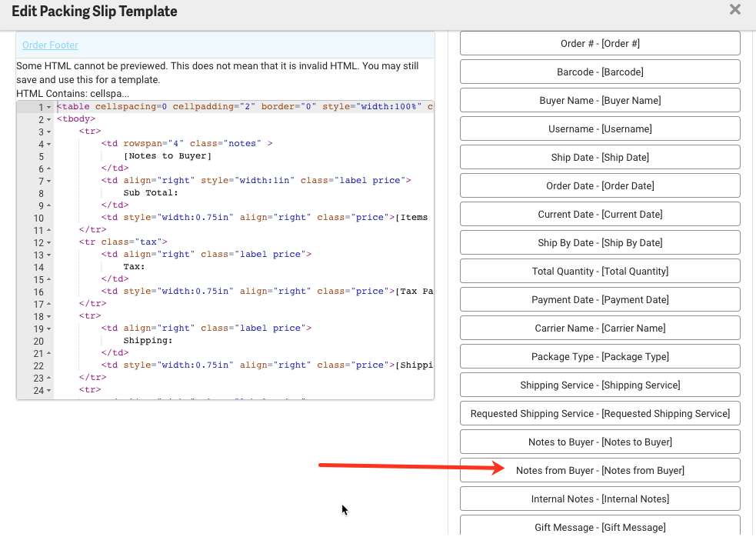The image size is (756, 557).
Task: Add the Order Date field
Action: coord(599,185)
